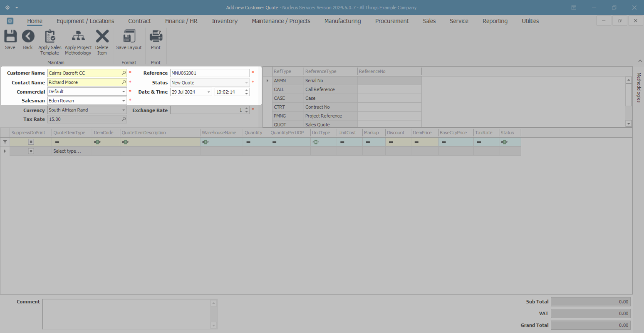Sort by the ReferenceNo column header

(389, 72)
